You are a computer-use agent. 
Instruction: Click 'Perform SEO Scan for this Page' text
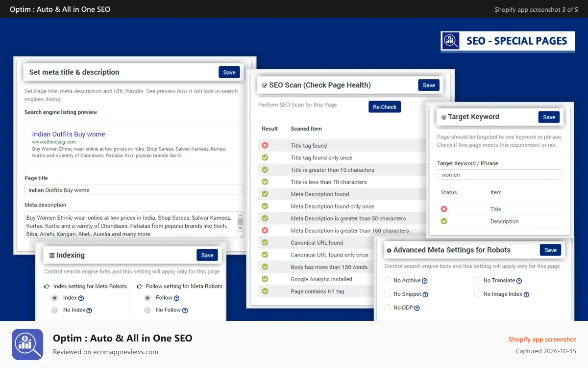pyautogui.click(x=297, y=105)
